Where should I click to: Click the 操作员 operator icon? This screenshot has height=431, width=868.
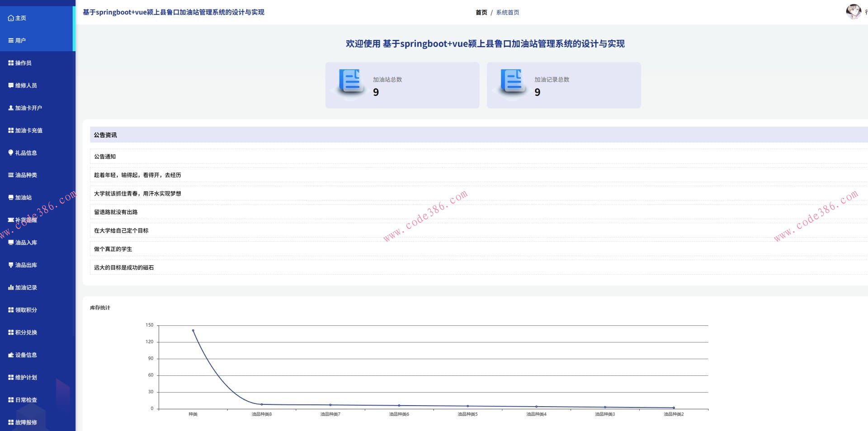coord(11,63)
